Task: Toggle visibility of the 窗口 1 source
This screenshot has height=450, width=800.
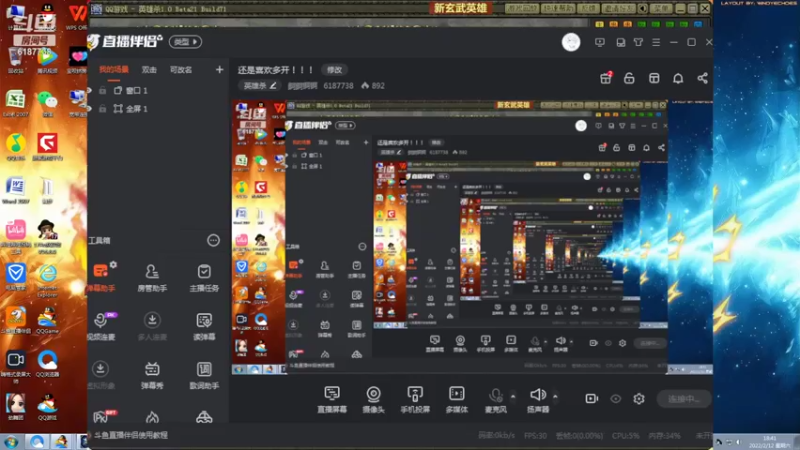Action: (x=90, y=90)
